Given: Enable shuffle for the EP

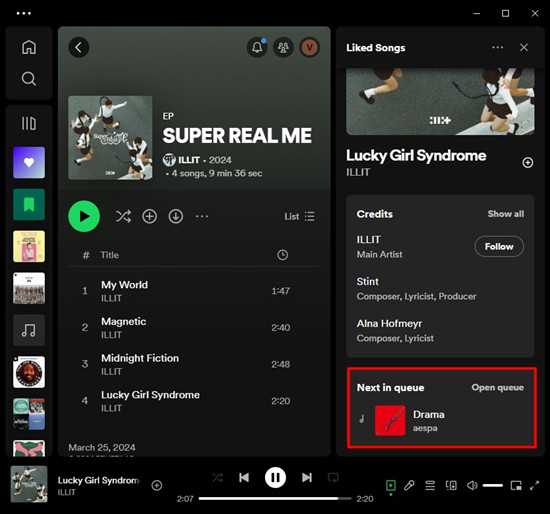Looking at the screenshot, I should click(x=123, y=216).
